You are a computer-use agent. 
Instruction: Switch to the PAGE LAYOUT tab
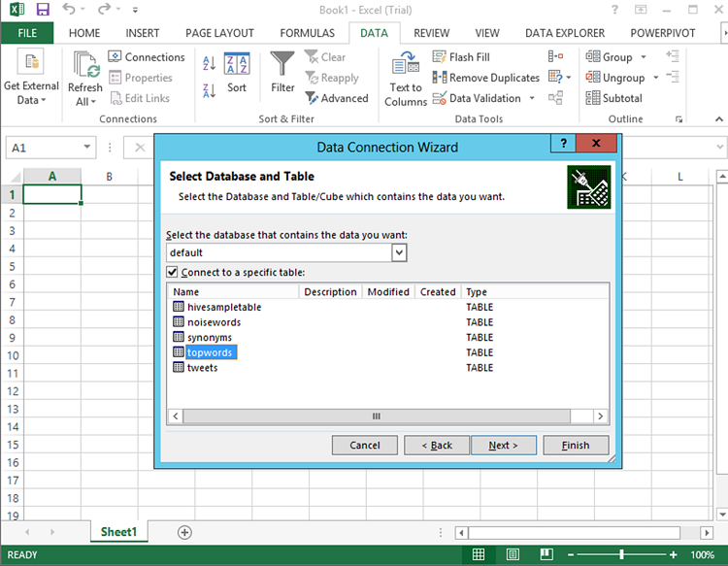[219, 33]
